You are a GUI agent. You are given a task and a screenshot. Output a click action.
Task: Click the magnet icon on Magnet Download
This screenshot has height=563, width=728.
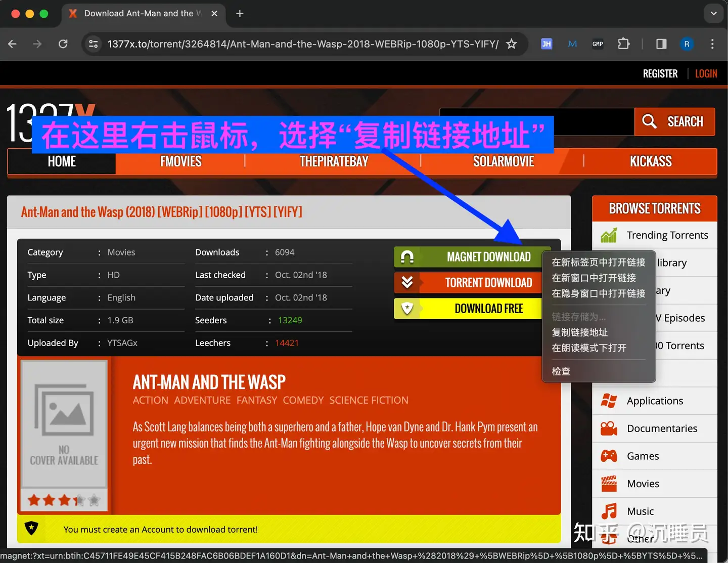click(x=407, y=257)
